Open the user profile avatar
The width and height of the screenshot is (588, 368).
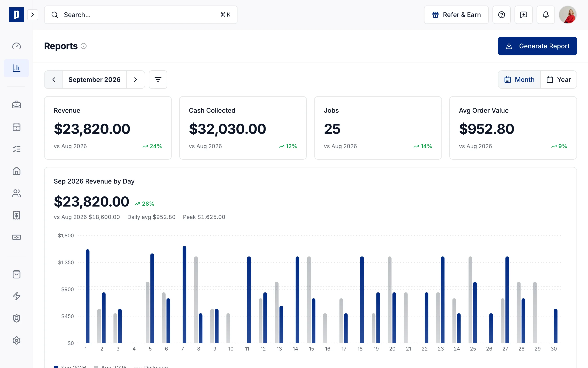[568, 14]
